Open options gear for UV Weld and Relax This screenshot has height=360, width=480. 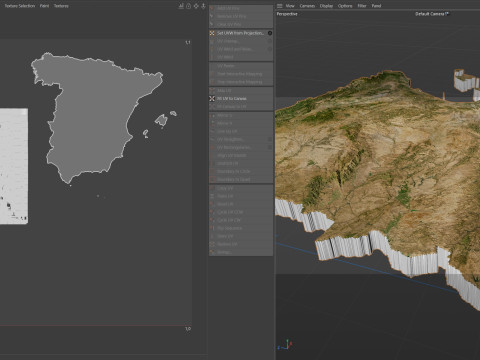270,49
